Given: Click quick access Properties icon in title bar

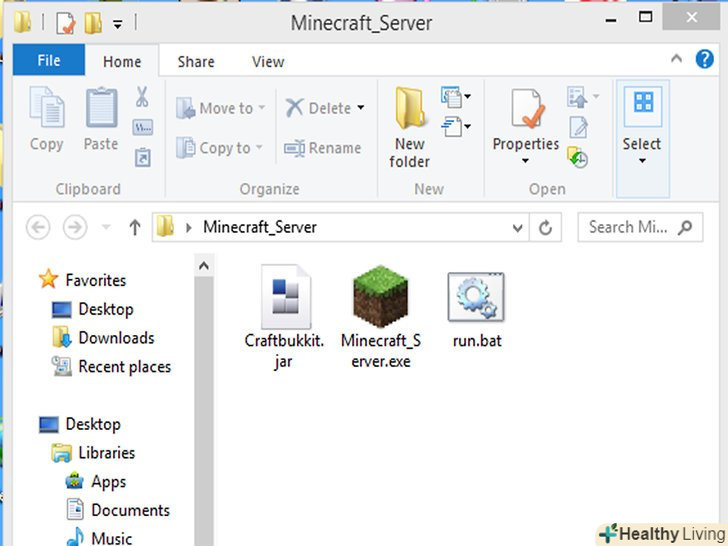Looking at the screenshot, I should coord(65,23).
